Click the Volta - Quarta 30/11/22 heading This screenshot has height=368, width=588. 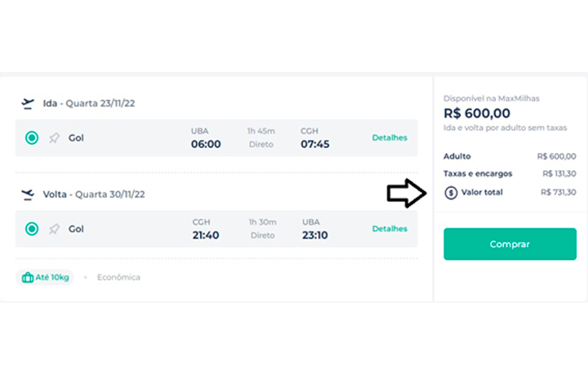tap(94, 195)
